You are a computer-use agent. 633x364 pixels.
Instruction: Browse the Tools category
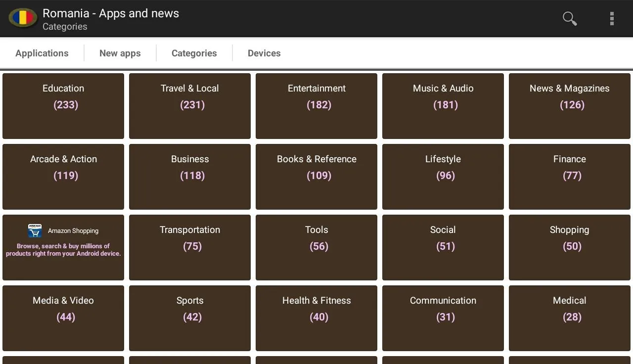tap(316, 248)
